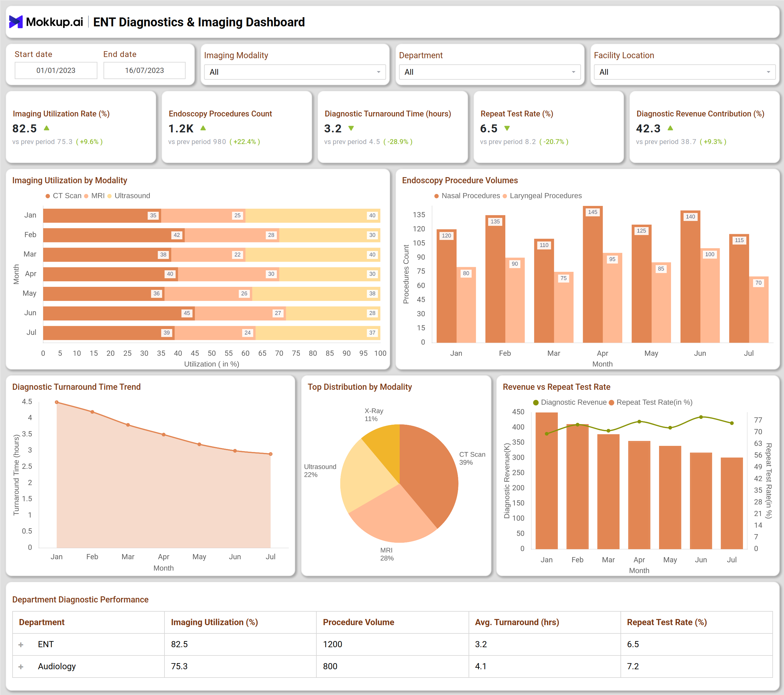Click the Imaging Utilization by Modality title
The height and width of the screenshot is (695, 784).
click(70, 181)
